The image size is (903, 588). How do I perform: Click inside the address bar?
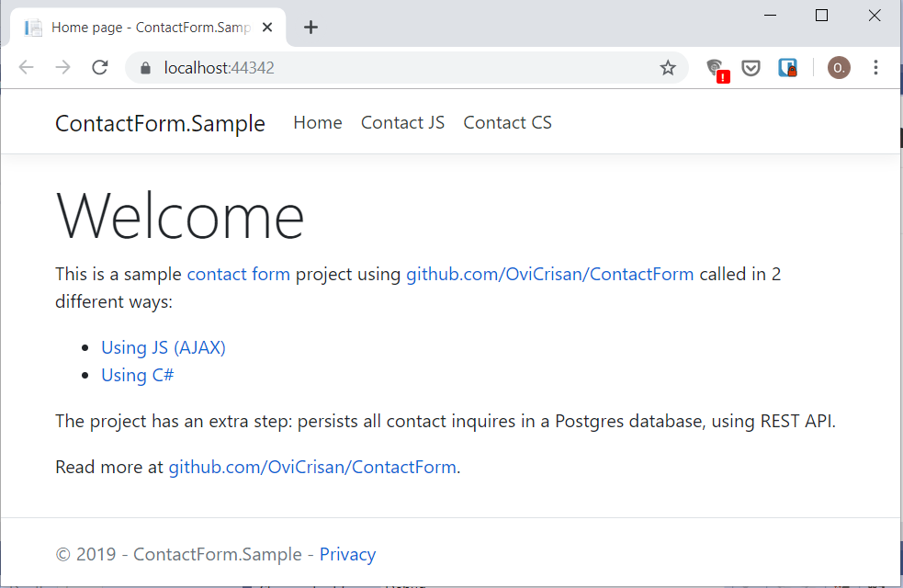tap(367, 67)
